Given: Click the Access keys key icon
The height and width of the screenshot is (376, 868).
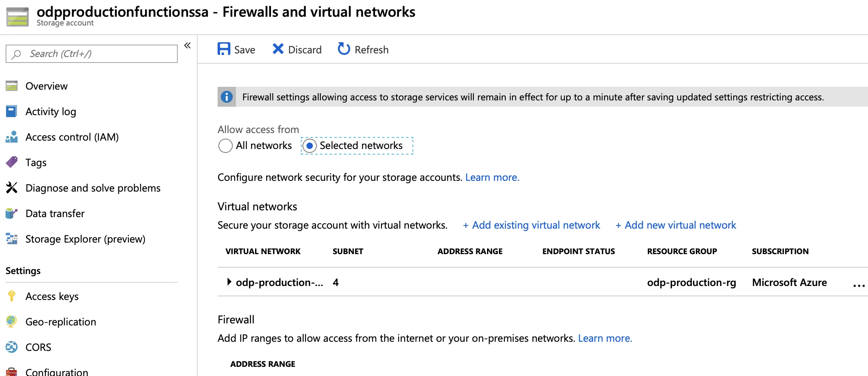Looking at the screenshot, I should pyautogui.click(x=12, y=296).
